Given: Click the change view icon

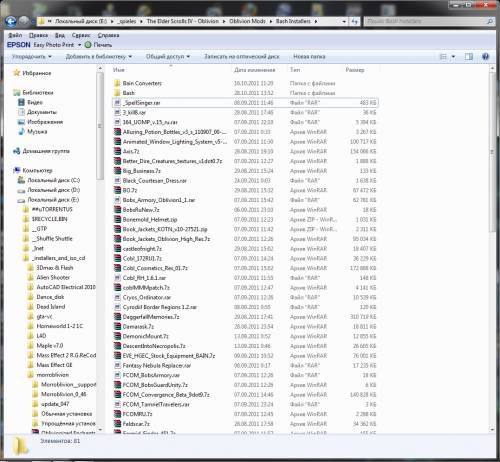Looking at the screenshot, I should click(x=443, y=56).
